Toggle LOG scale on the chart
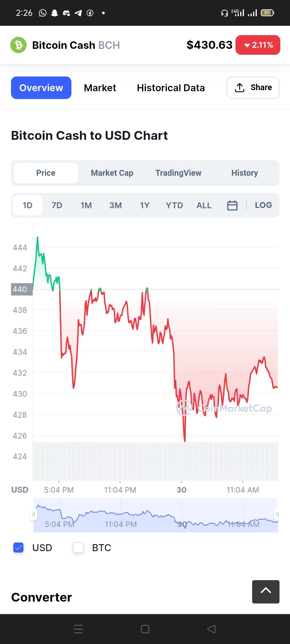Viewport: 290px width, 644px height. click(x=263, y=205)
